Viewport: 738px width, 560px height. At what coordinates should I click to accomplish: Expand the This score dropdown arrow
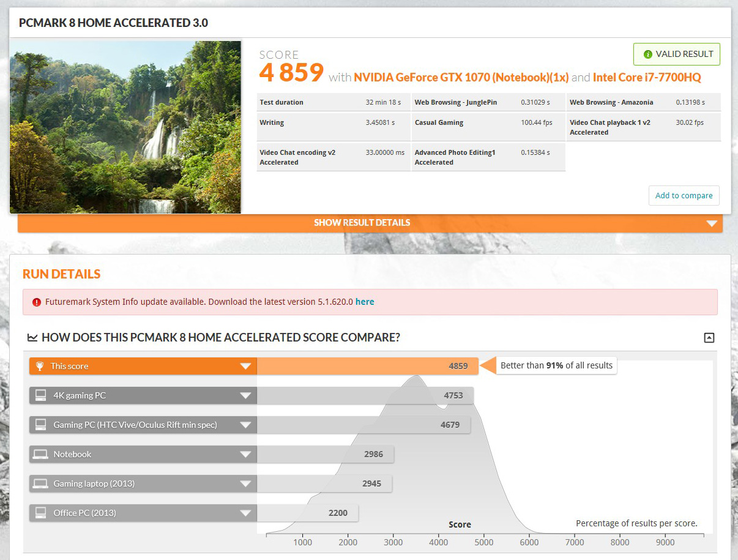[245, 366]
